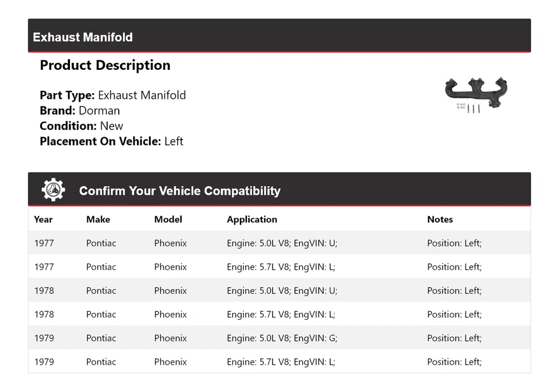This screenshot has width=559, height=392.
Task: Click the Application column header
Action: pos(252,219)
